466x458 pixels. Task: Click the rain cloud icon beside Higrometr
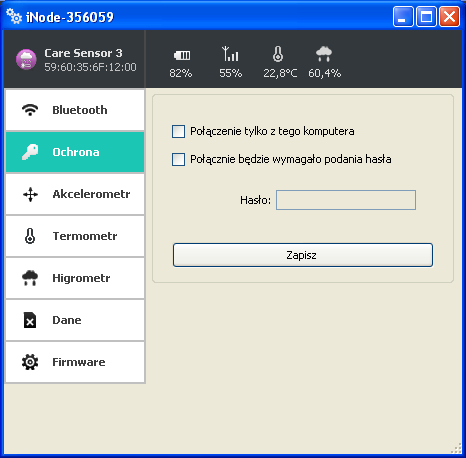[x=30, y=278]
